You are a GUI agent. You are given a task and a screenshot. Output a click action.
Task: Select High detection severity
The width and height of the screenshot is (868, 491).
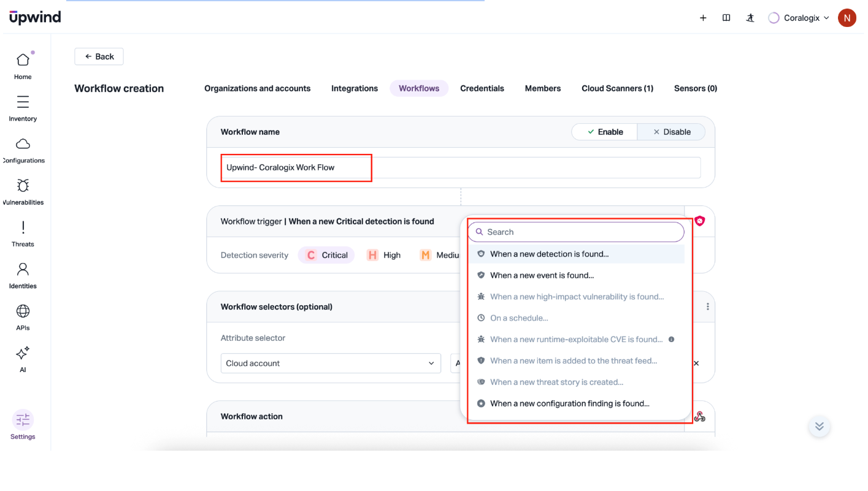coord(383,255)
